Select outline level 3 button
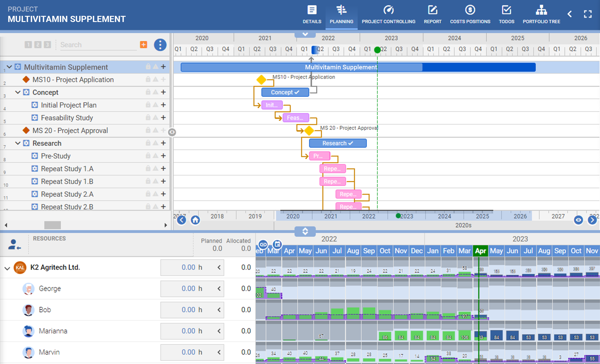 pos(47,44)
